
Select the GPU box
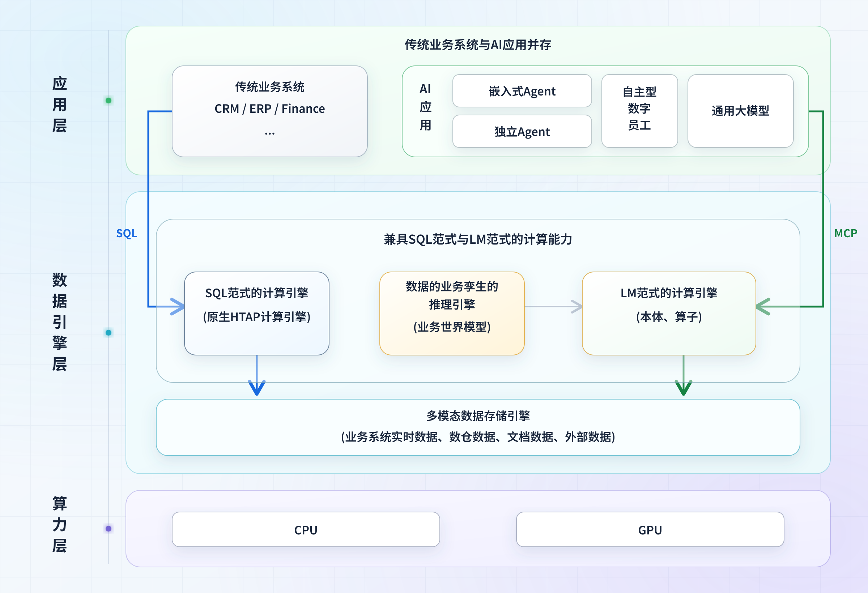tap(650, 529)
